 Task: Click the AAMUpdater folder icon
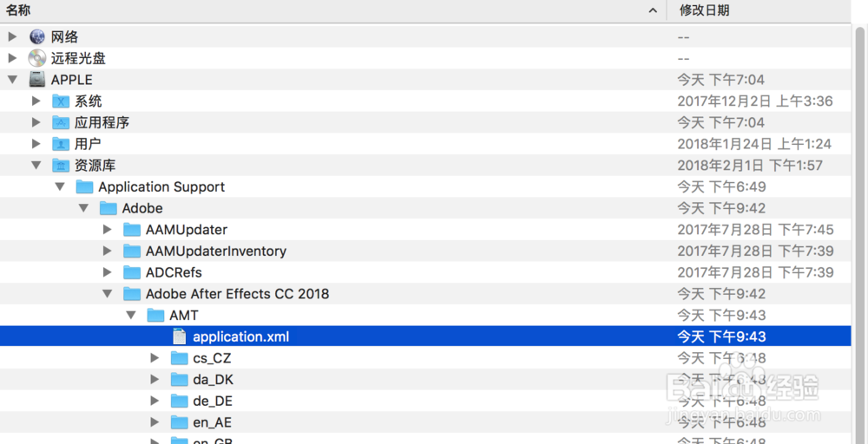132,230
